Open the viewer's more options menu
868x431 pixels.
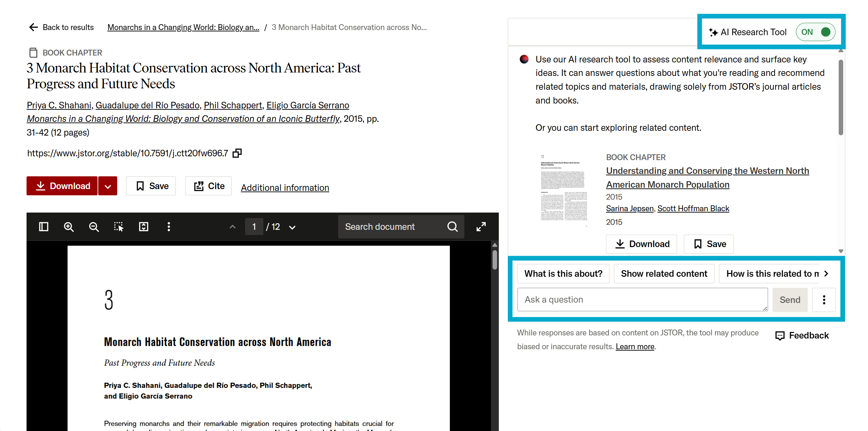click(x=169, y=227)
